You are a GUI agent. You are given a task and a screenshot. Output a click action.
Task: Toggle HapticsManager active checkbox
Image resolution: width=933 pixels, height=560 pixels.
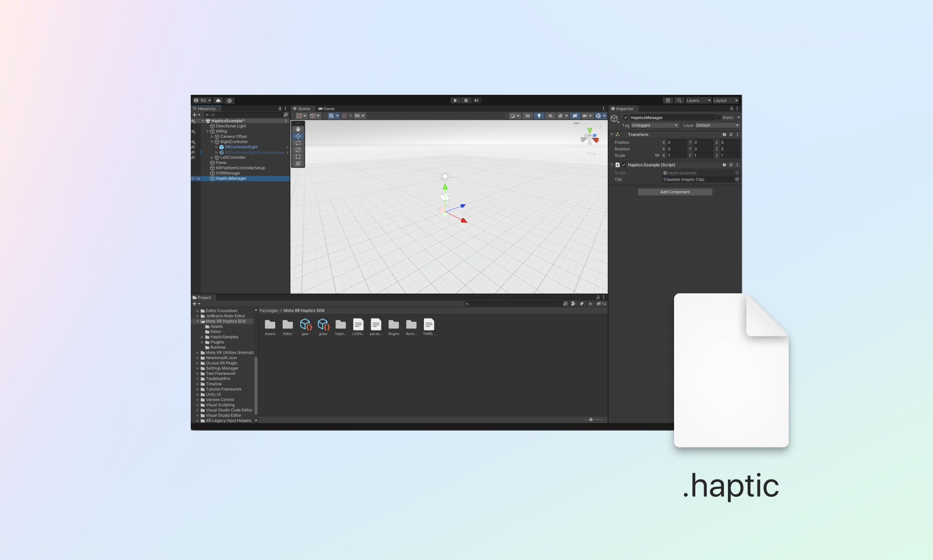(x=626, y=118)
